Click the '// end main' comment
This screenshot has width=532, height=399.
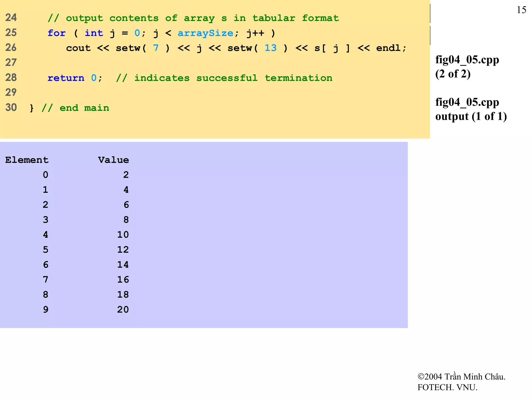pos(75,108)
